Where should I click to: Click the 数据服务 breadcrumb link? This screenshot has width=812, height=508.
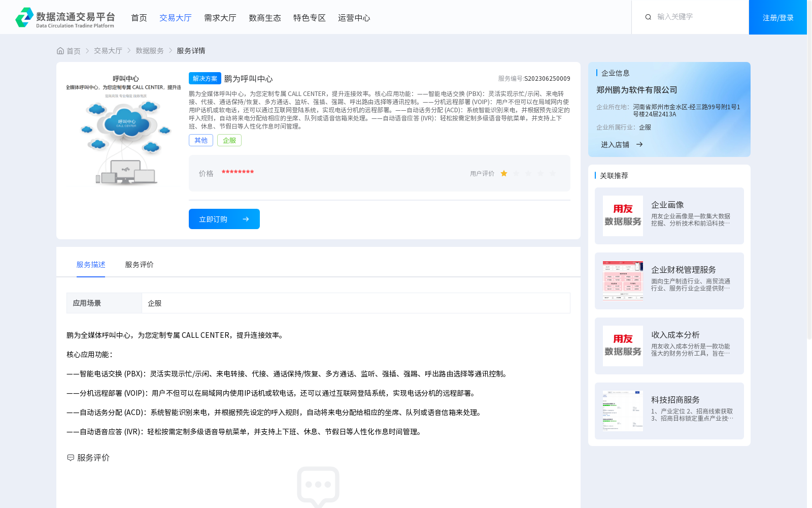[150, 51]
